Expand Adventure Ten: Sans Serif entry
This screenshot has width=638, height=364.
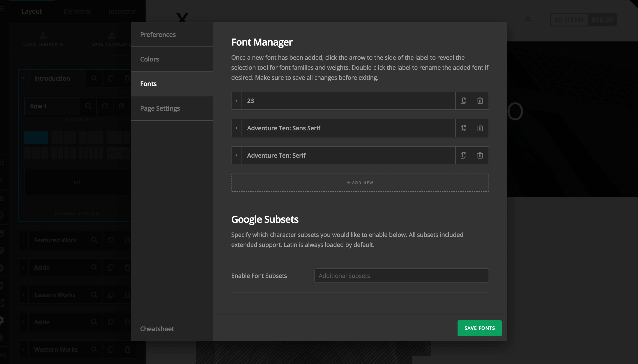tap(236, 128)
